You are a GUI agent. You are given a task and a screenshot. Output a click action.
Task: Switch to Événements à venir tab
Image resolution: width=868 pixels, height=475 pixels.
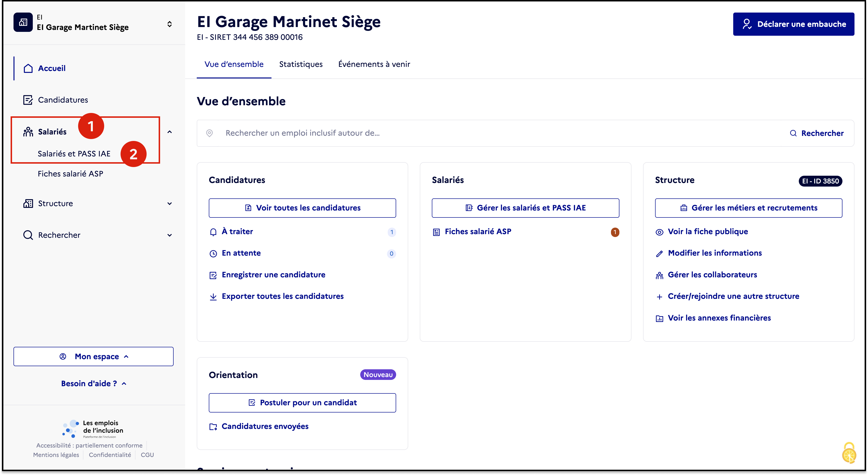(x=374, y=64)
